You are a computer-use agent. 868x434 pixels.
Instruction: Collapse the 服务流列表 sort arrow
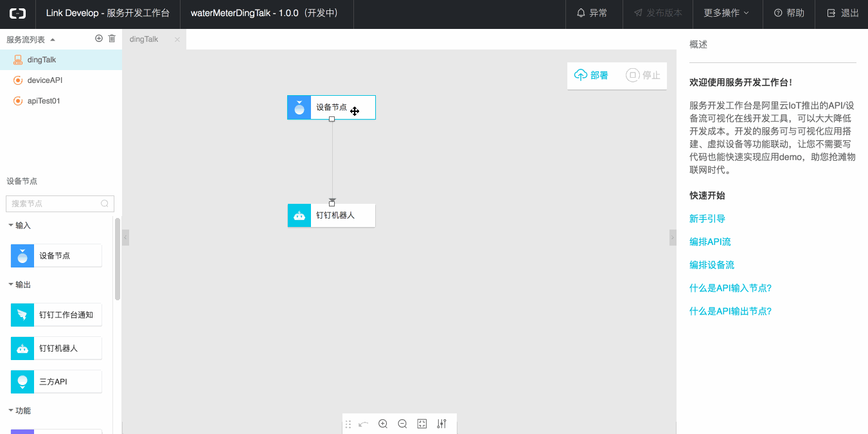tap(53, 39)
